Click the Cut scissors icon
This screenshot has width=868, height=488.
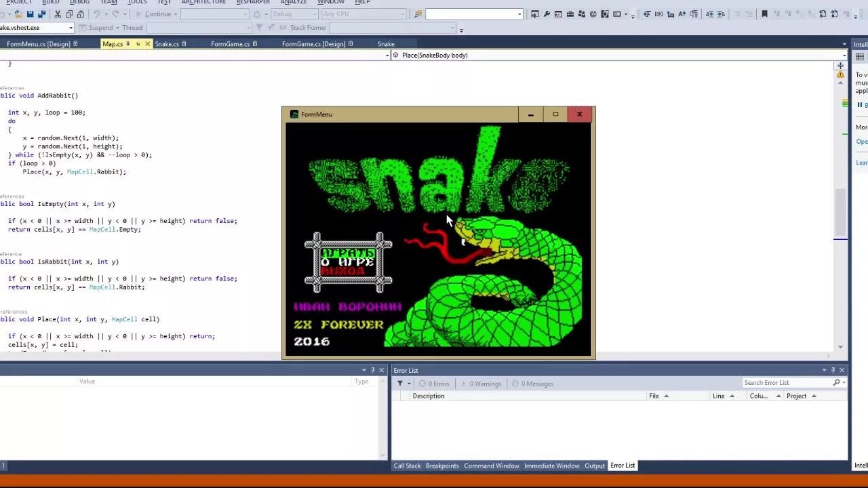pyautogui.click(x=58, y=14)
